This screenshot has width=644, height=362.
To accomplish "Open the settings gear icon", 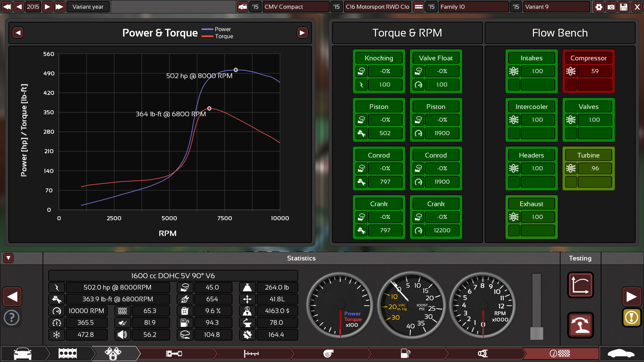I will 599,7.
